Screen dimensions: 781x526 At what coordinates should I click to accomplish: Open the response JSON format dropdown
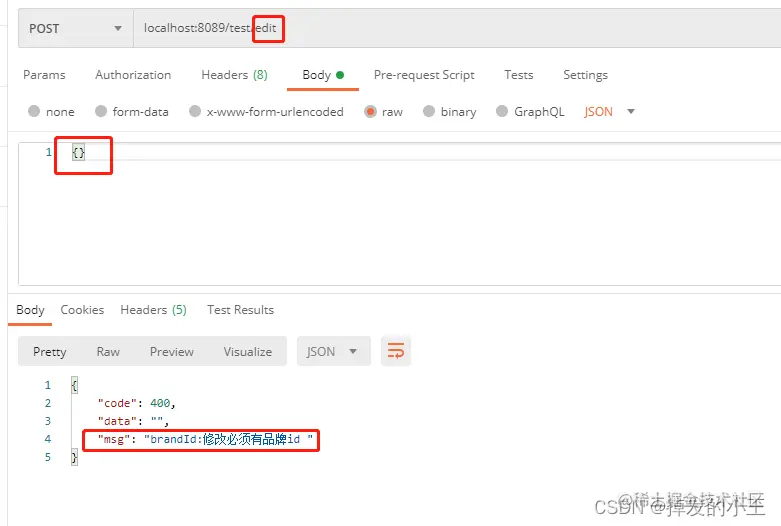(x=333, y=352)
